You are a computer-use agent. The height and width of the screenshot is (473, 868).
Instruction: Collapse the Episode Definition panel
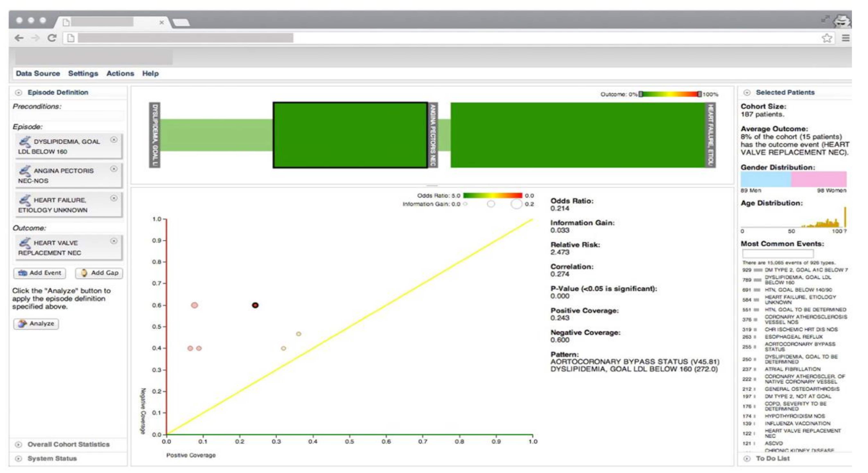(x=19, y=93)
